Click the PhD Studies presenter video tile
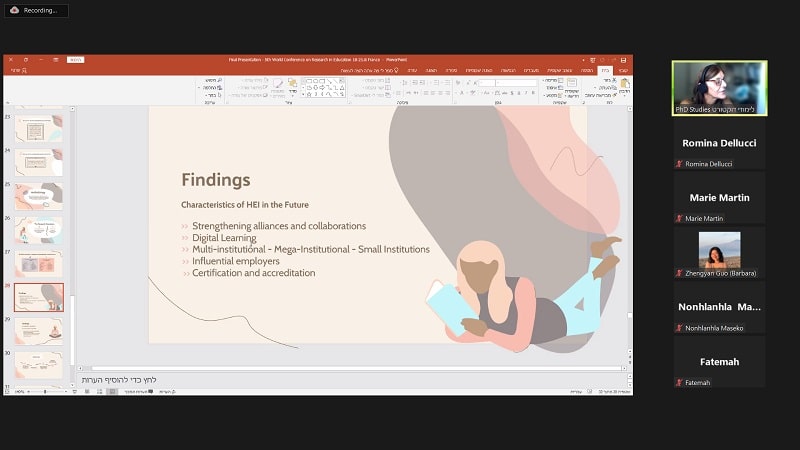Viewport: 800px width, 450px height. tap(719, 88)
